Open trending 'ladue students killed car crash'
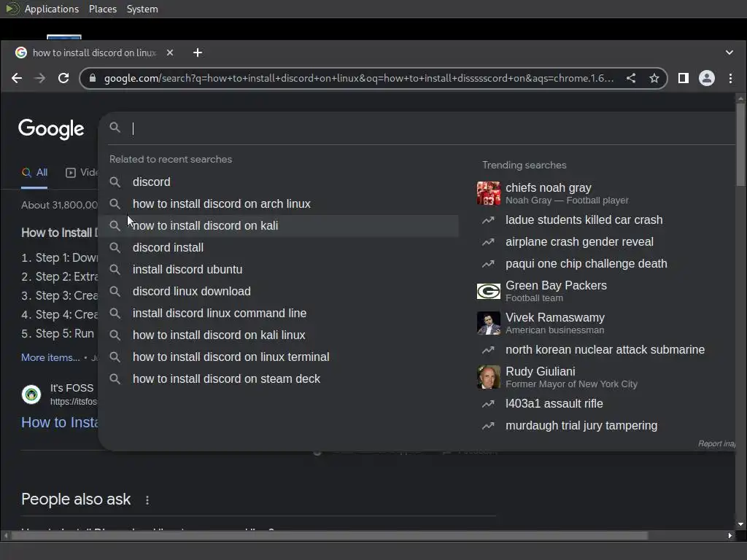This screenshot has height=560, width=747. point(584,220)
